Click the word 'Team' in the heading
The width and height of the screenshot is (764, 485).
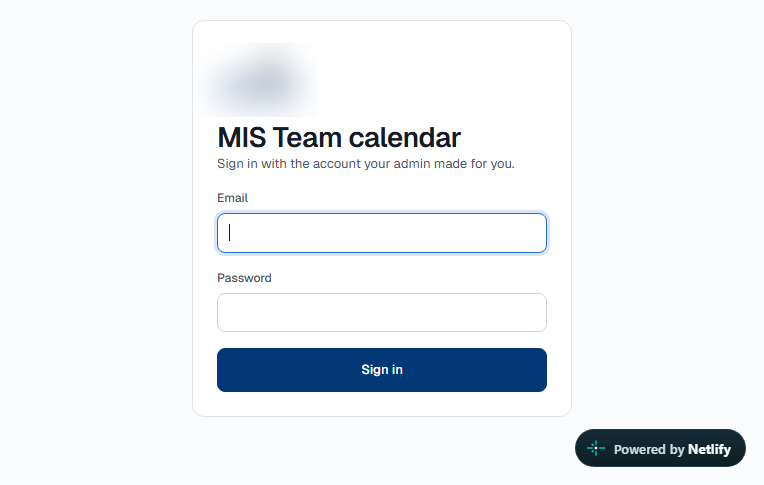pos(307,137)
